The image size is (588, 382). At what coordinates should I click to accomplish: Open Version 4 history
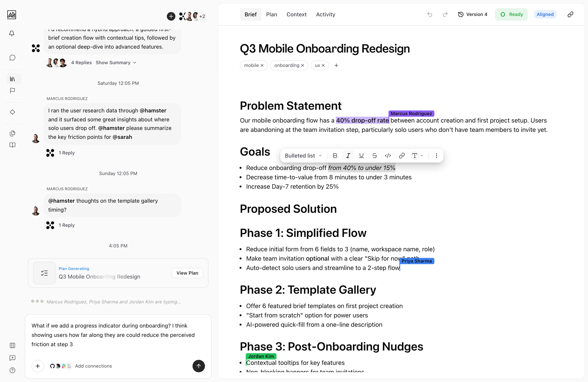[473, 14]
